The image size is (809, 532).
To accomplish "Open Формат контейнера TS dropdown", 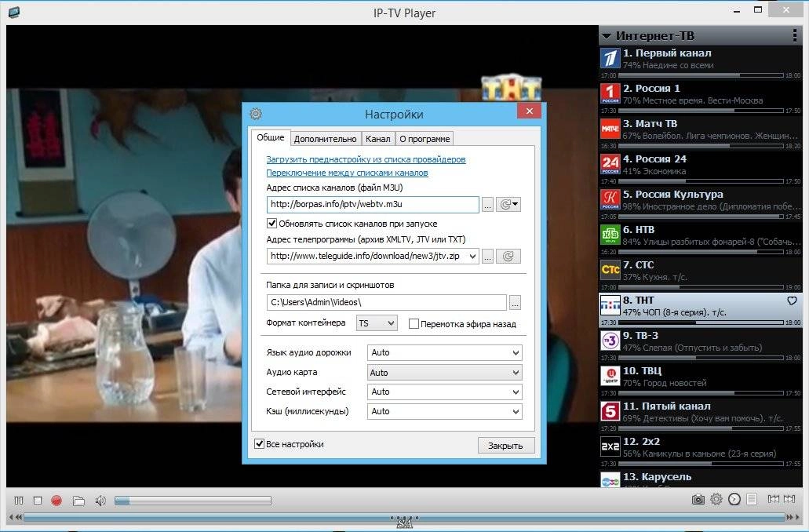I will [377, 323].
